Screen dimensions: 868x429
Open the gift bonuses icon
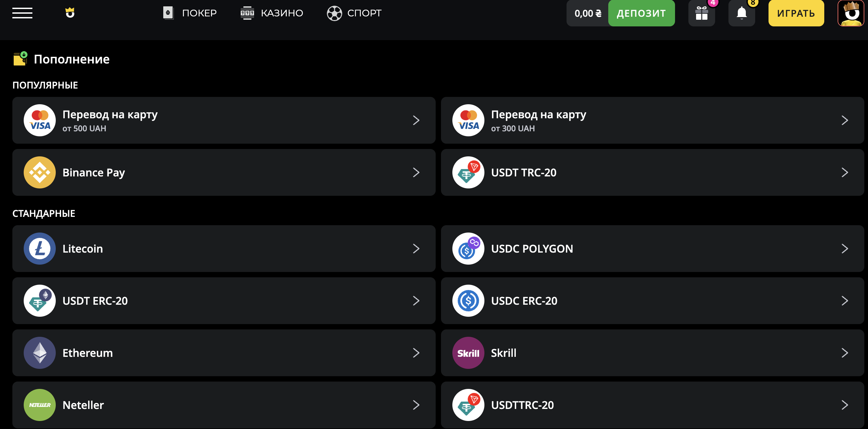point(701,13)
